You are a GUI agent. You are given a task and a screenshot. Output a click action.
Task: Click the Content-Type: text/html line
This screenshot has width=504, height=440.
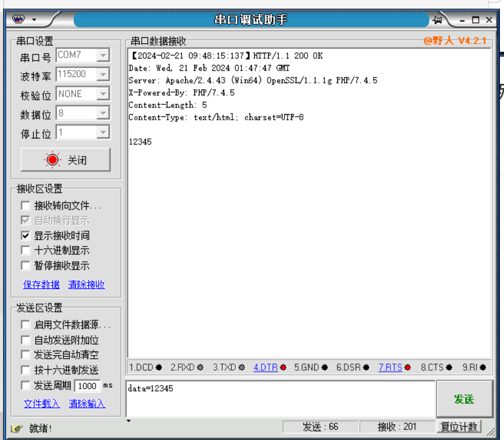(x=216, y=117)
